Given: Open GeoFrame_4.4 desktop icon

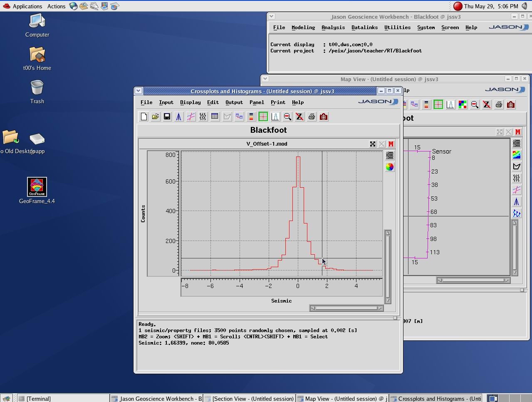Looking at the screenshot, I should pos(37,191).
